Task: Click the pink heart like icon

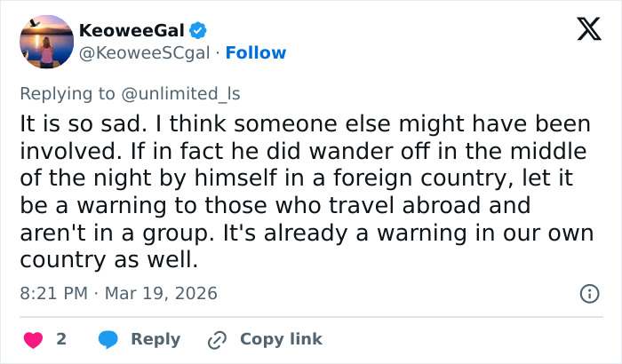Action: 33,339
